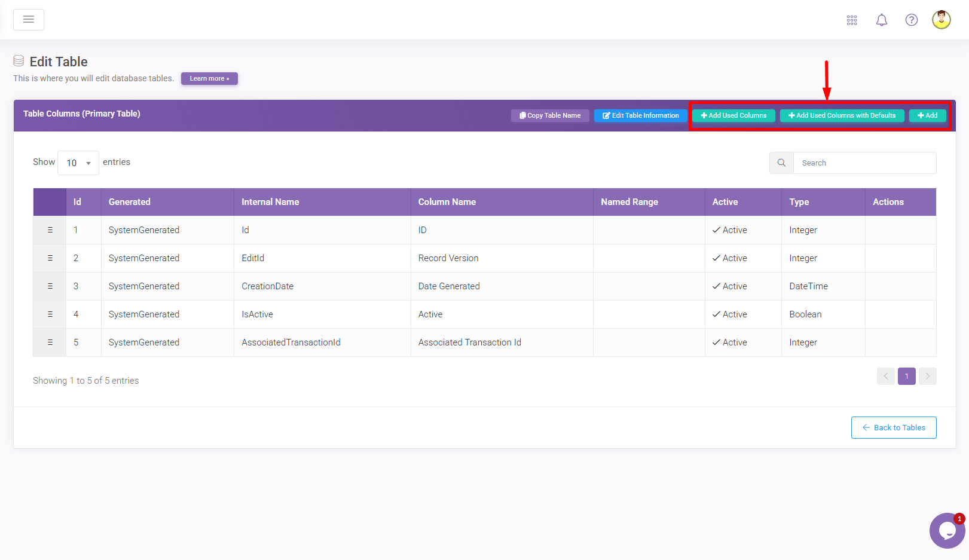This screenshot has height=560, width=969.
Task: Go to pagination page 1
Action: (906, 376)
